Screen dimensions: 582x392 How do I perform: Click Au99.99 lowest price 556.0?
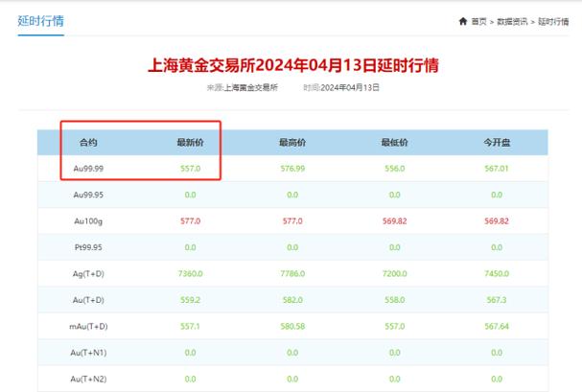point(395,169)
